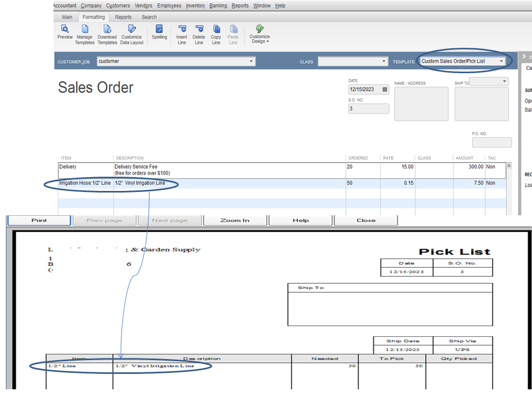Select the Preview icon
The height and width of the screenshot is (393, 532).
pos(65,33)
